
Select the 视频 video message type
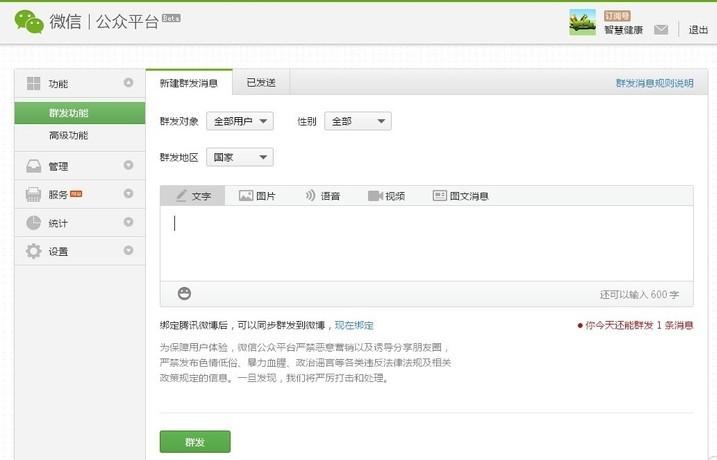coord(386,196)
